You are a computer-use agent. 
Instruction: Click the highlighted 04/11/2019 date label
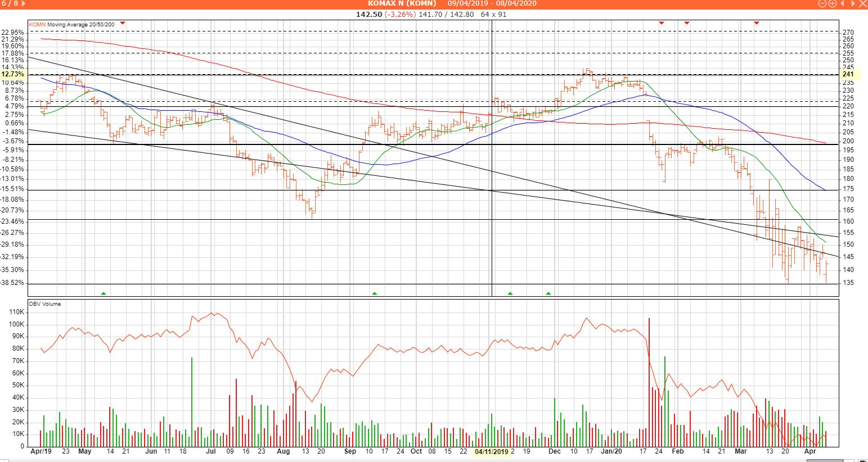click(x=492, y=451)
